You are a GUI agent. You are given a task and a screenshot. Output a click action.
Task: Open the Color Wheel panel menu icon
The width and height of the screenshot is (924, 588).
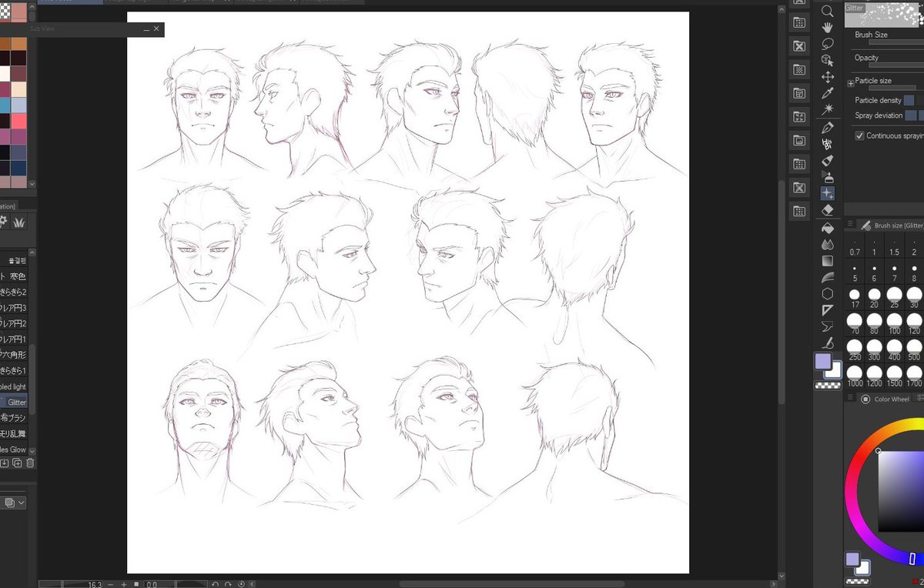(x=850, y=399)
